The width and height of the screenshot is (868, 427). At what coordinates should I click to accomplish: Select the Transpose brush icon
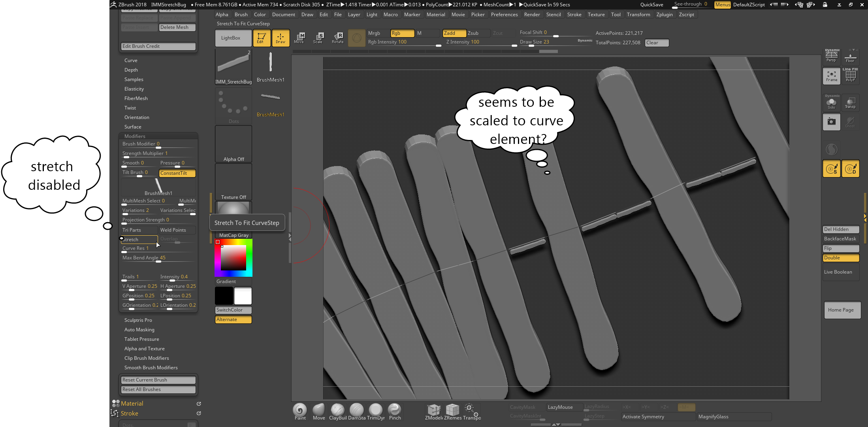click(472, 412)
